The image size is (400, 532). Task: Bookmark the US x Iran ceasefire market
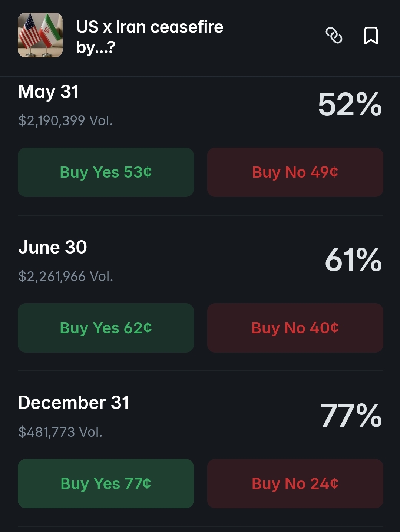click(371, 36)
